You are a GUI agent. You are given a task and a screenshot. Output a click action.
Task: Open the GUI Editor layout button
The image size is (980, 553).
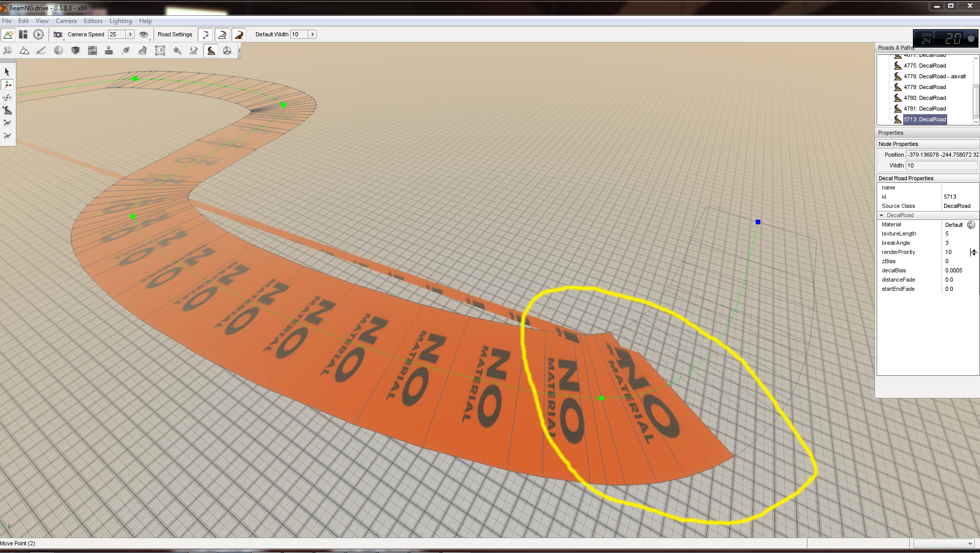(x=23, y=34)
